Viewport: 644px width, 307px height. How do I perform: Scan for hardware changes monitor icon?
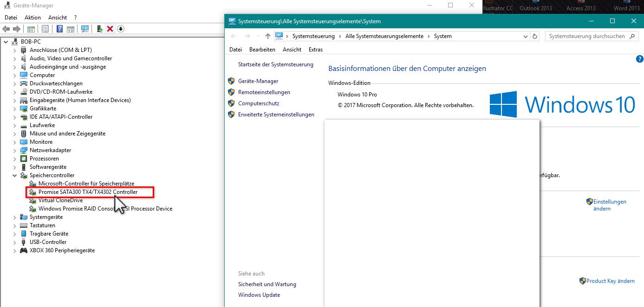(x=85, y=29)
